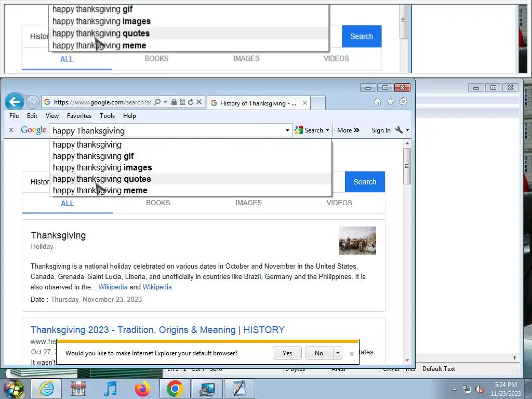Viewport: 532px width, 399px height.
Task: Stop loading with the address bar X icon
Action: 199,102
